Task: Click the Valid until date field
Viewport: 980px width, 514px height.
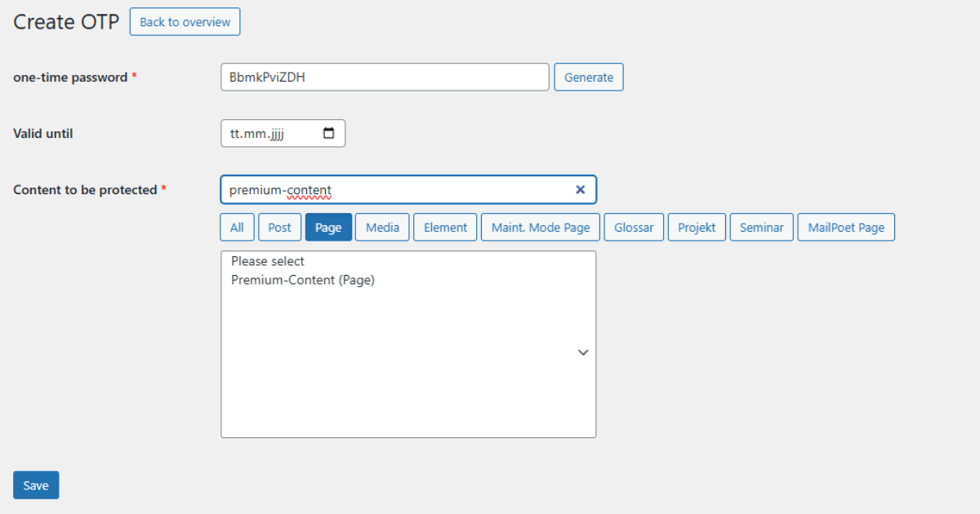Action: click(x=283, y=133)
